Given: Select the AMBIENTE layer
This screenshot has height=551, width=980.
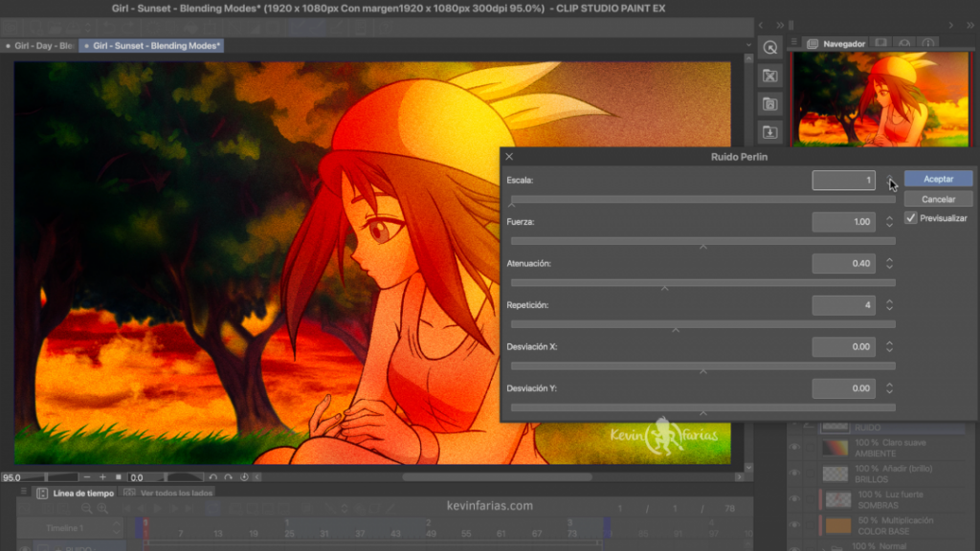Looking at the screenshot, I should coord(893,448).
